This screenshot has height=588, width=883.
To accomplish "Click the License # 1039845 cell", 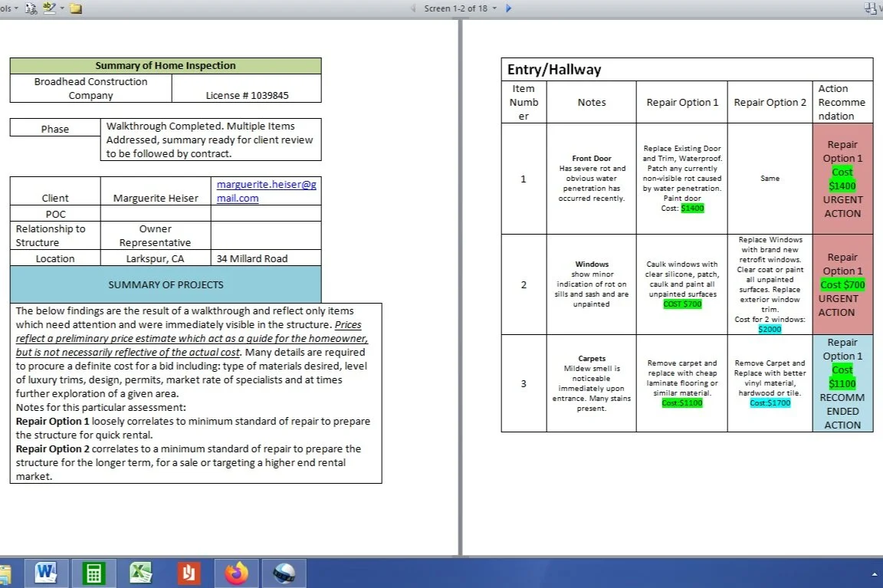I will [247, 88].
